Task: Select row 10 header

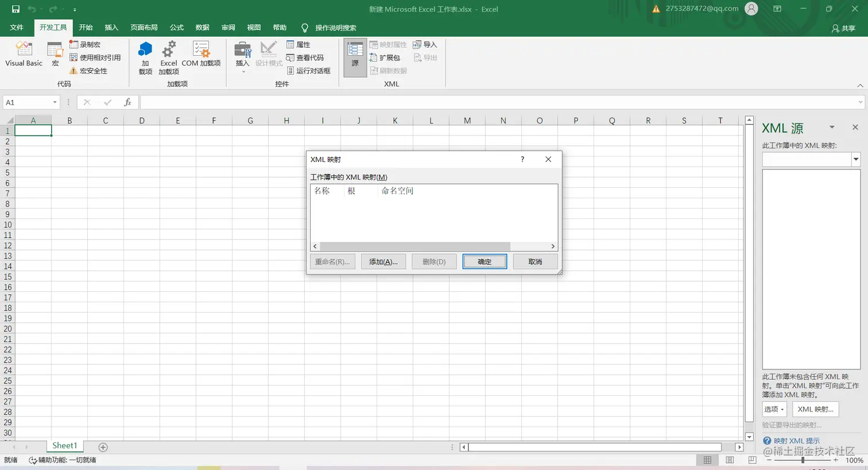Action: pos(7,225)
